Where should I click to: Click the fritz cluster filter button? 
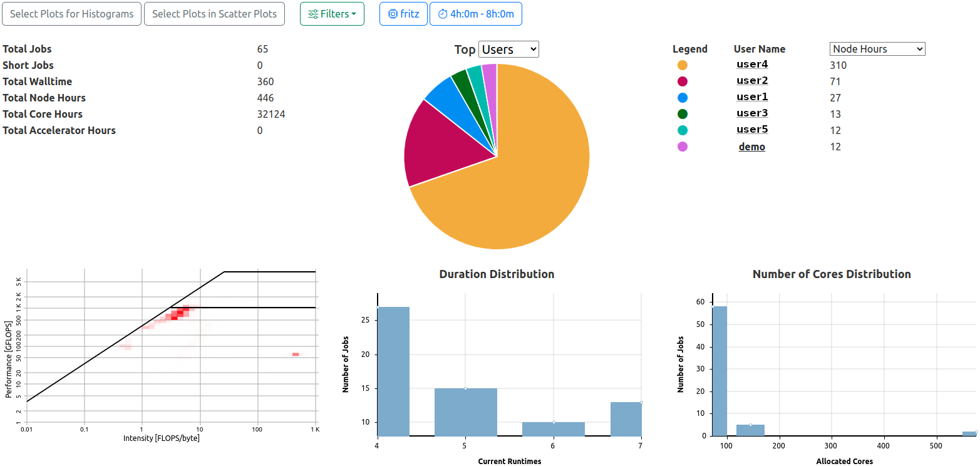tap(403, 13)
